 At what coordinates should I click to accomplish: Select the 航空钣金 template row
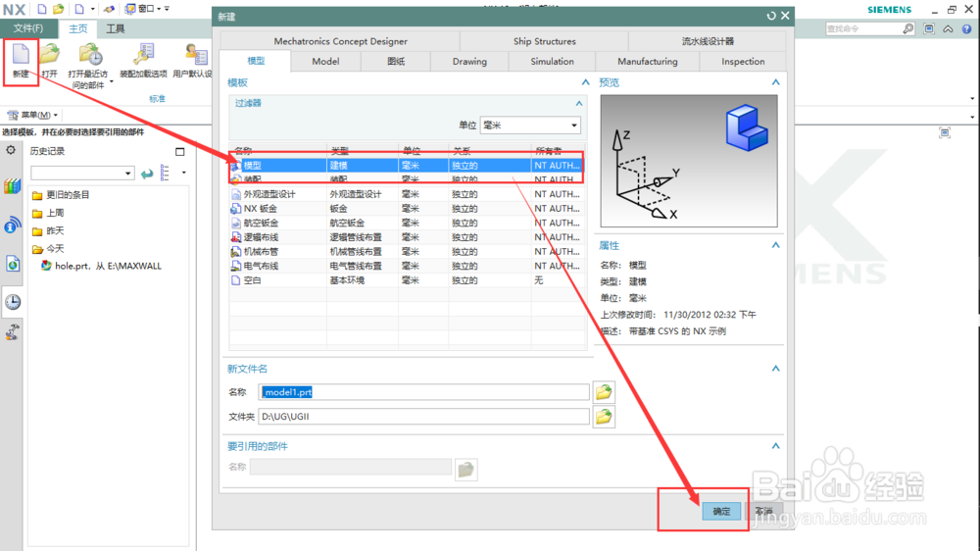(407, 224)
